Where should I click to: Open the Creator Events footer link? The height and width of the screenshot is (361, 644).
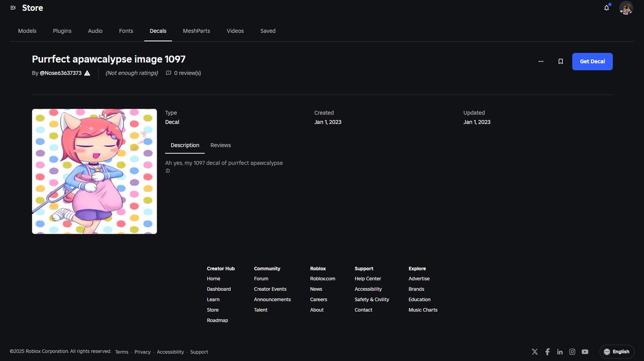(270, 289)
